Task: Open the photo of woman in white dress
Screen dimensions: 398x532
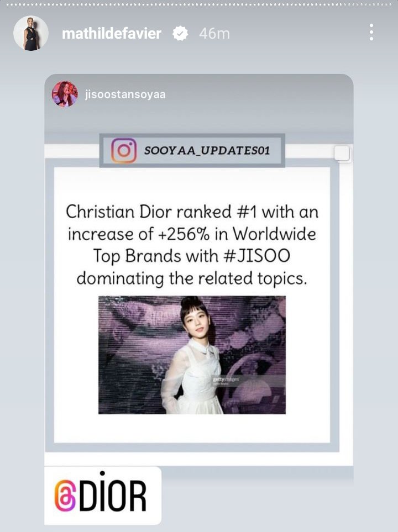Action: pos(192,355)
